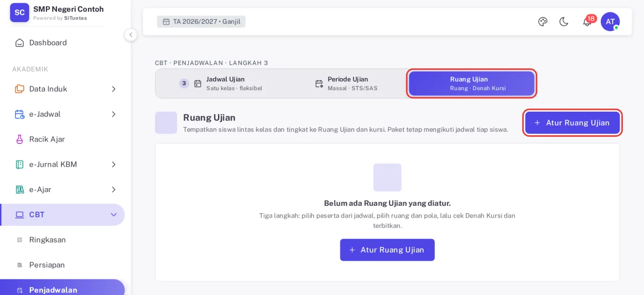Click the e-Ajar books icon
This screenshot has height=295, width=644.
[x=19, y=189]
